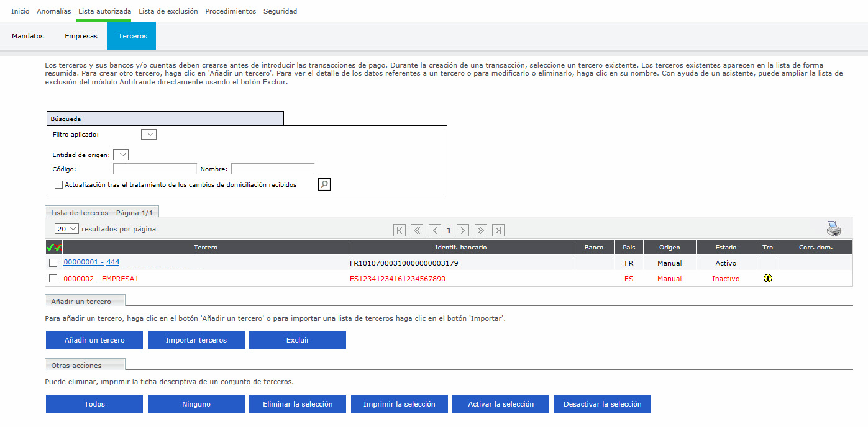This screenshot has height=427, width=868.
Task: Tick the checkbox for 0000002 - EMPRESA1
Action: pos(53,279)
